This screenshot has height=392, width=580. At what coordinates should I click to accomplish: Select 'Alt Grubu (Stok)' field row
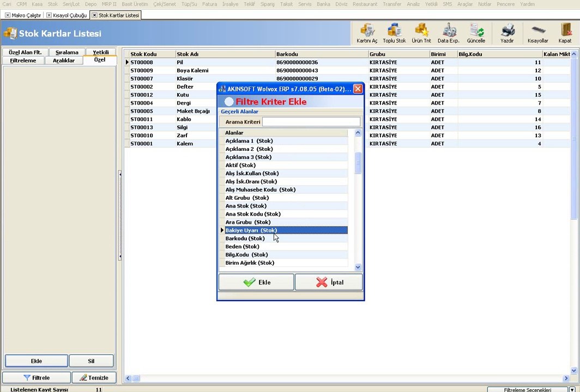pos(286,198)
